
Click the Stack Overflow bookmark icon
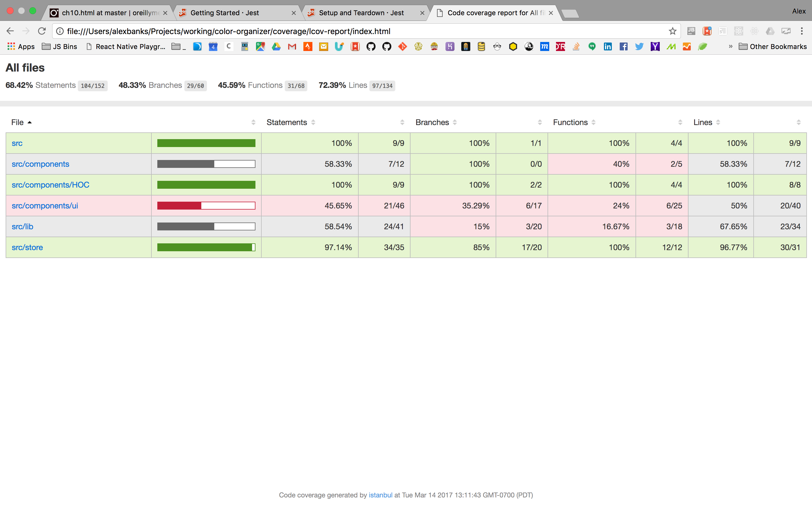576,46
